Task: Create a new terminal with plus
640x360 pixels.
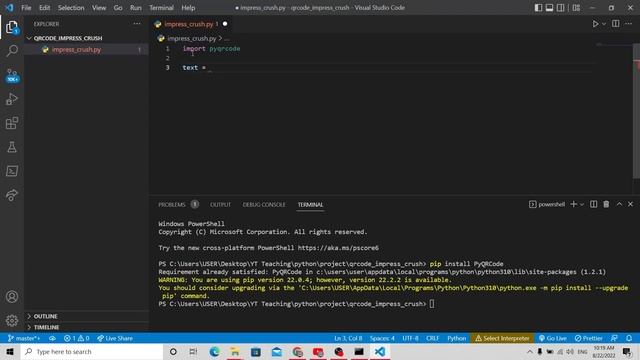Action: (x=573, y=204)
